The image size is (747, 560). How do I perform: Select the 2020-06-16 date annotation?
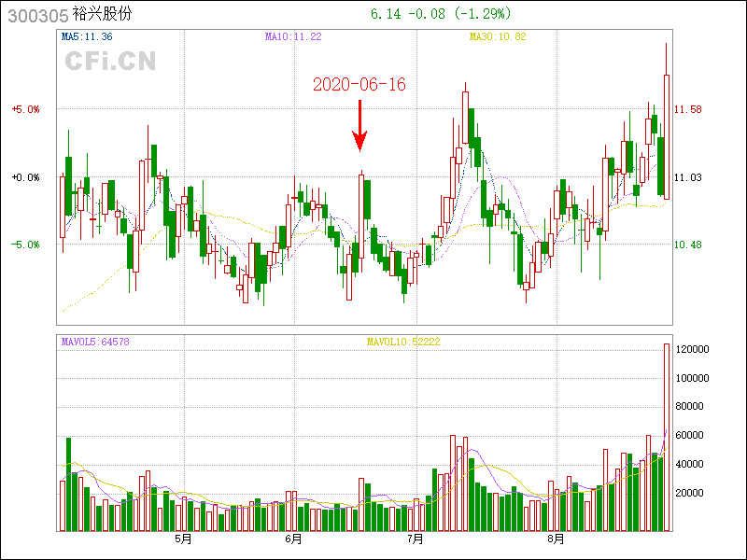click(x=359, y=85)
